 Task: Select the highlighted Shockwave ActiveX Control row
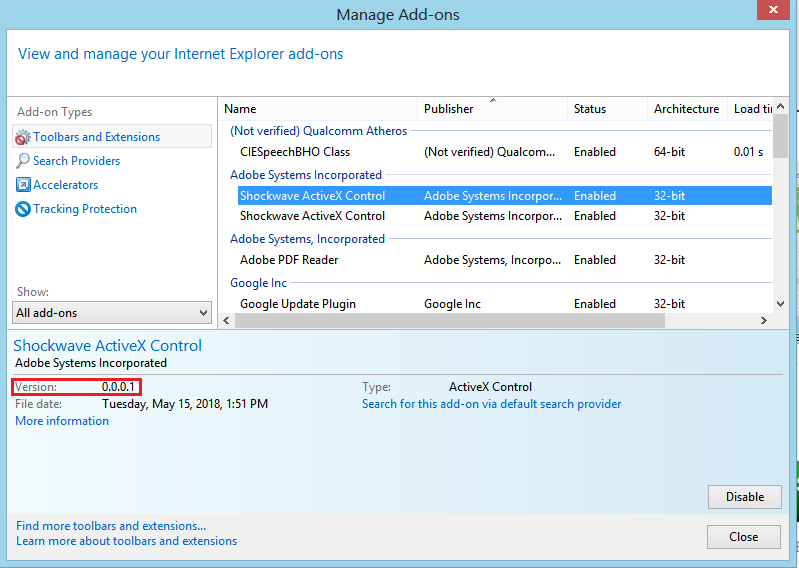504,196
